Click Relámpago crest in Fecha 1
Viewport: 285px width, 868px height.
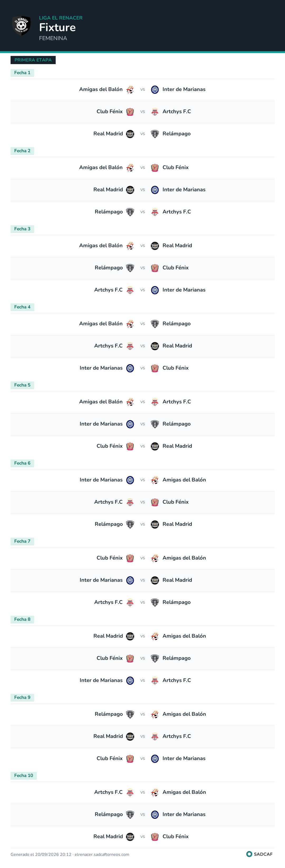point(155,134)
